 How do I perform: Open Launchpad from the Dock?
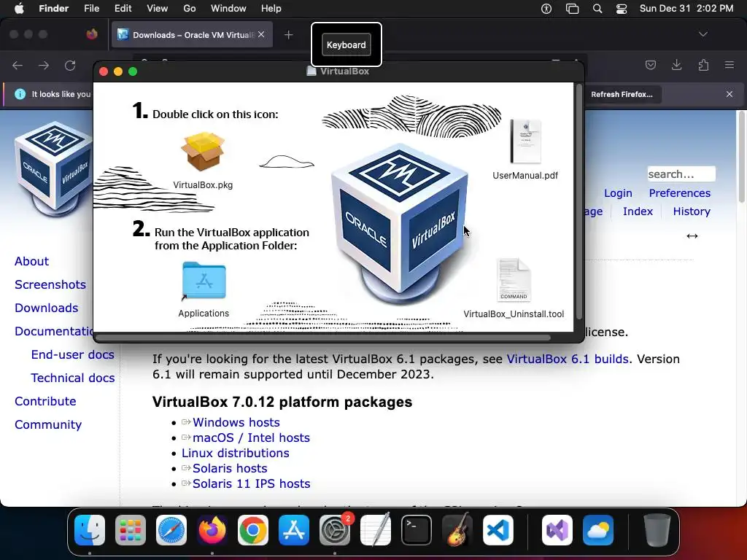pos(131,530)
